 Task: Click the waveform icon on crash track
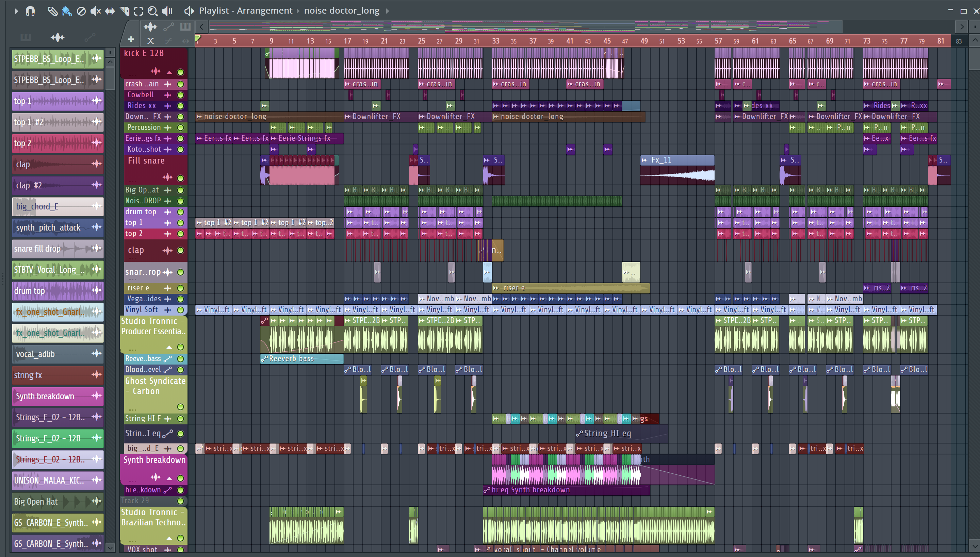(168, 84)
